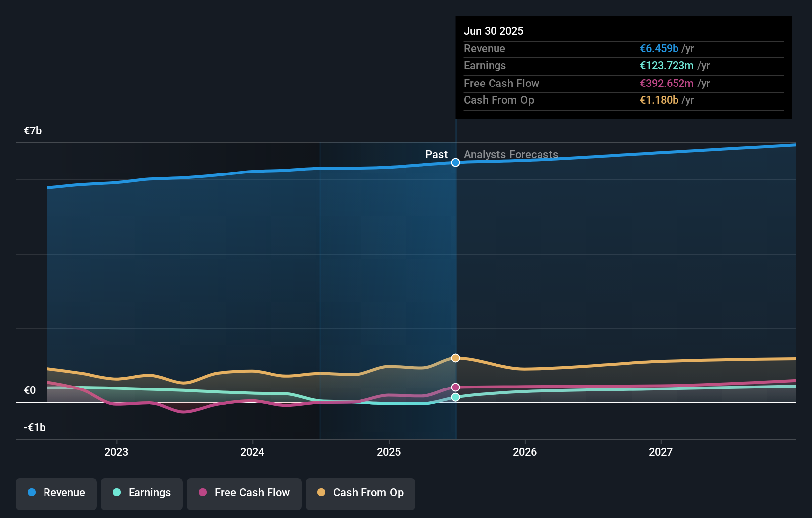This screenshot has width=812, height=518.
Task: Toggle Cash From Op series display
Action: (x=360, y=493)
